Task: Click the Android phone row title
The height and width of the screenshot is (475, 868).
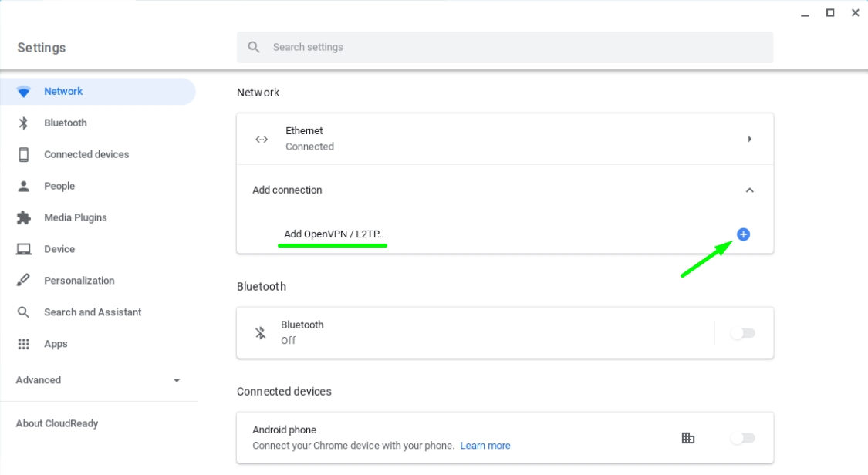Action: [285, 430]
